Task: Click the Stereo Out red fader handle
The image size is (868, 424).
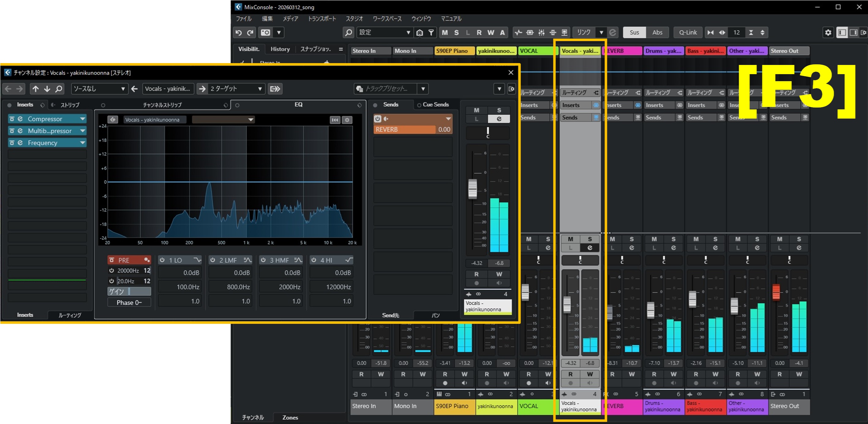Action: click(x=776, y=292)
